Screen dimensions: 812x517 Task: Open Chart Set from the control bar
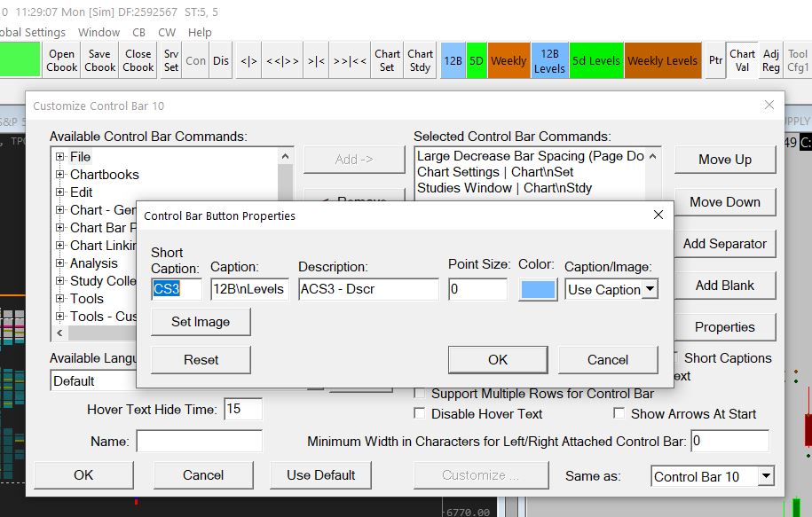pos(387,60)
